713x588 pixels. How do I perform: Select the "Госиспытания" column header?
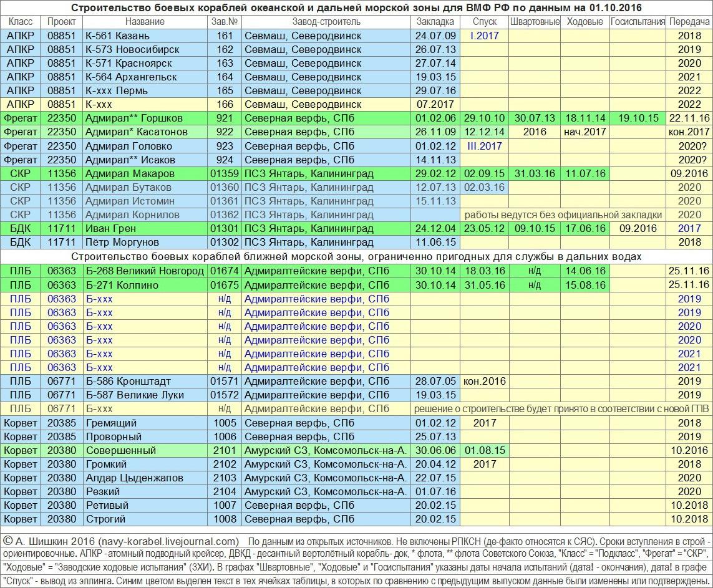tap(638, 22)
